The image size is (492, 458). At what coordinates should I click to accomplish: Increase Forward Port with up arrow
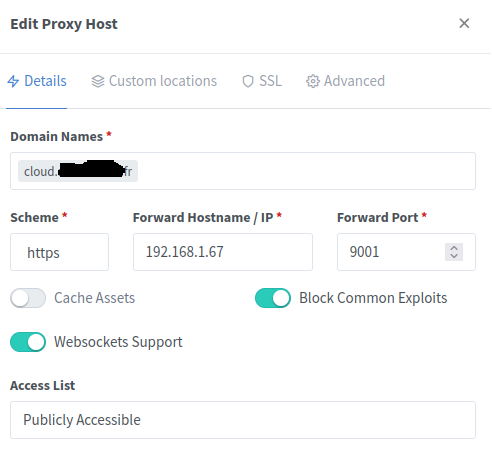pyautogui.click(x=454, y=248)
